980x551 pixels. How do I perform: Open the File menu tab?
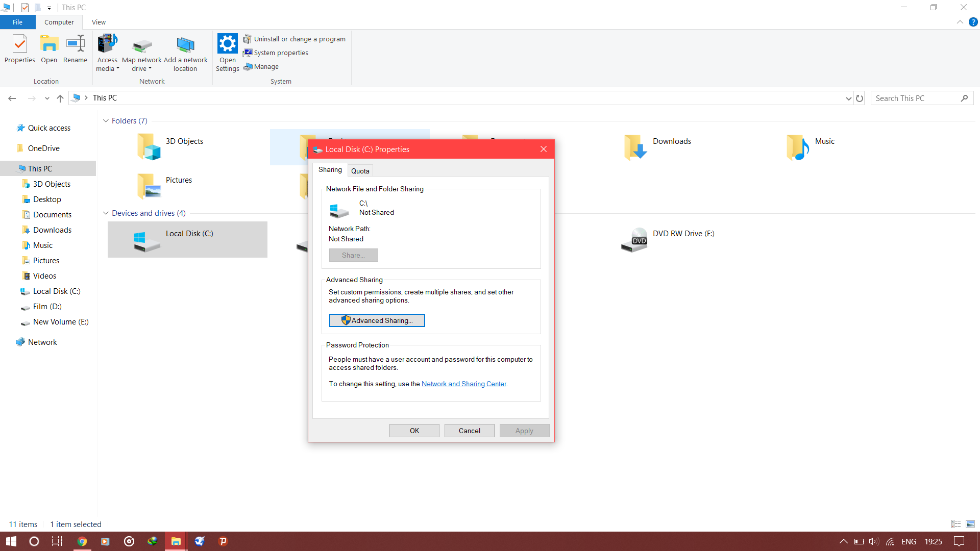[x=17, y=22]
